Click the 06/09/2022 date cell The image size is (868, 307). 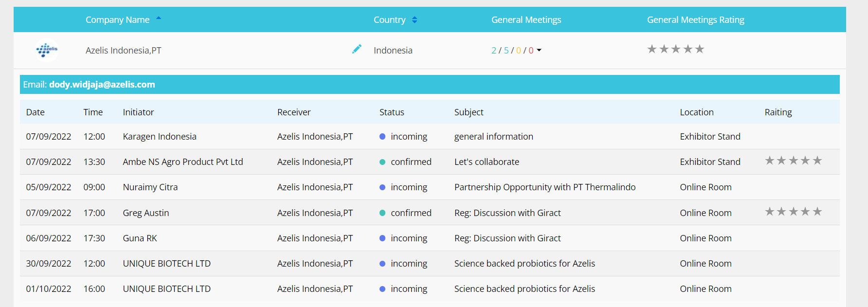click(x=49, y=238)
